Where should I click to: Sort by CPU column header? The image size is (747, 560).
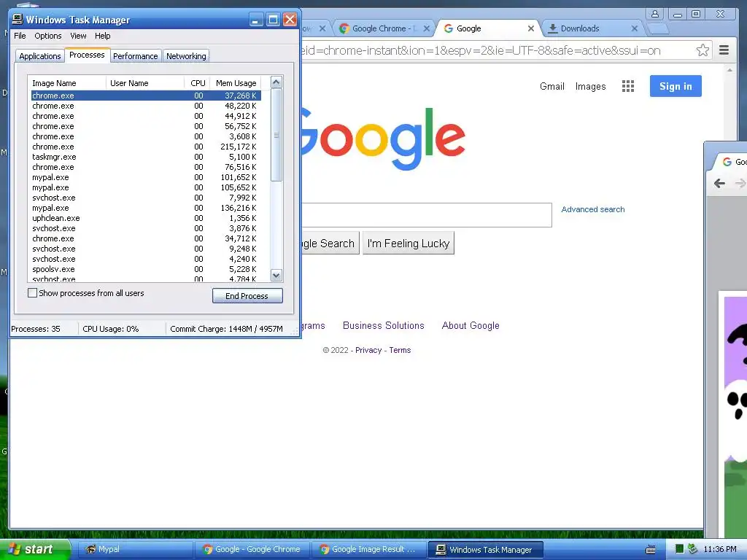197,83
